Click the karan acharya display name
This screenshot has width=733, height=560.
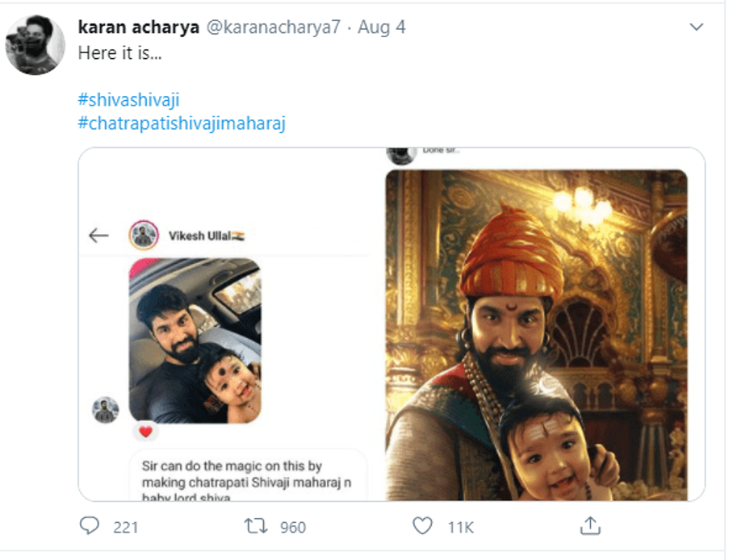139,27
